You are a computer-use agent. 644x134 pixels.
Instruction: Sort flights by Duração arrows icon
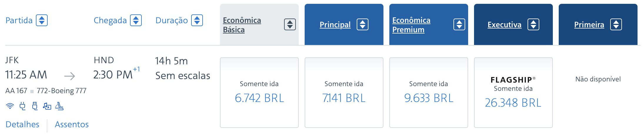tap(197, 20)
